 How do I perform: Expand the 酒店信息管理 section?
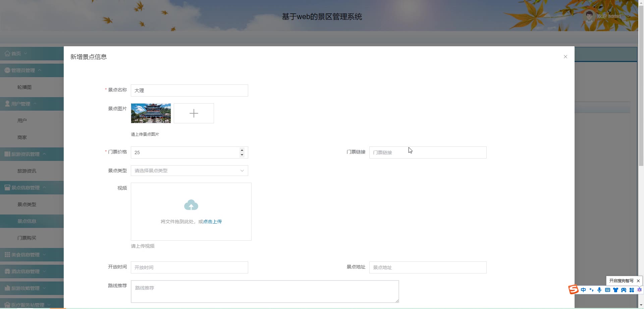32,271
